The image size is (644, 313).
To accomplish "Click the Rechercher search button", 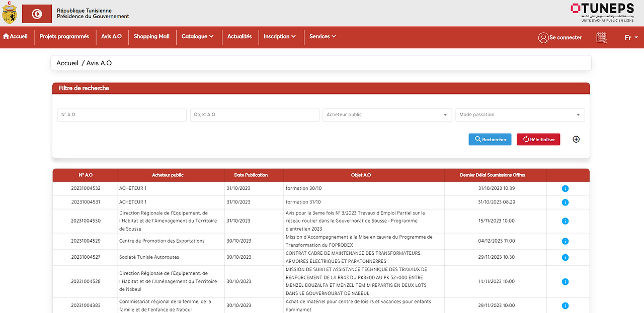I will click(490, 140).
